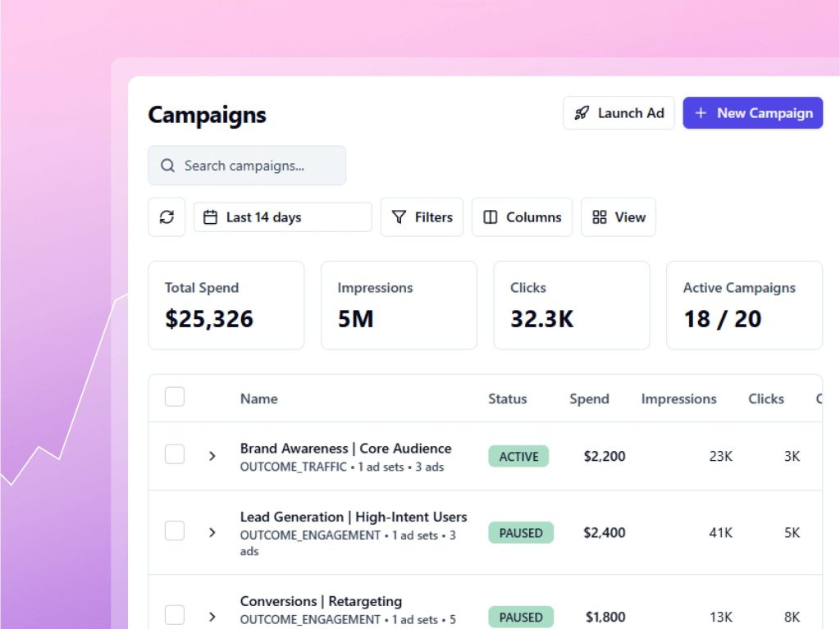Check the Brand Awareness campaign checkbox

(x=175, y=454)
